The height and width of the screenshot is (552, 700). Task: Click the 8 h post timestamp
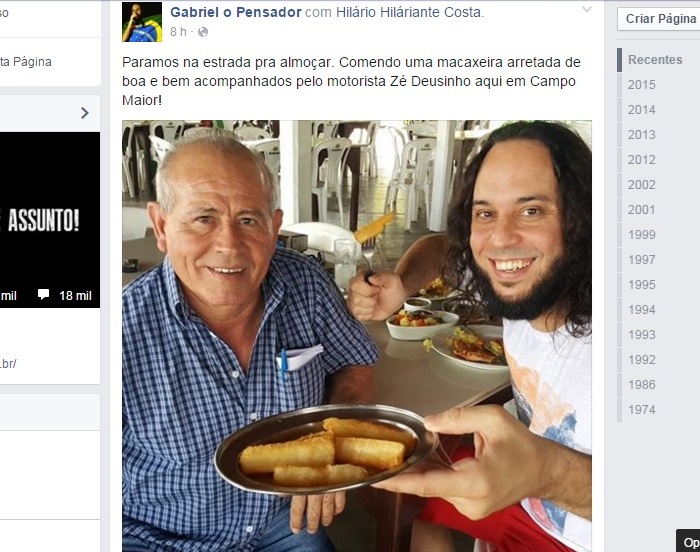(x=178, y=32)
